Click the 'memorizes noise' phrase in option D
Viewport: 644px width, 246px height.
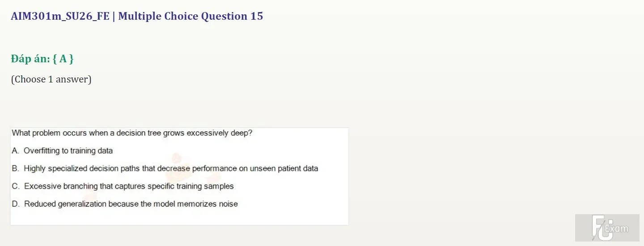coord(208,204)
